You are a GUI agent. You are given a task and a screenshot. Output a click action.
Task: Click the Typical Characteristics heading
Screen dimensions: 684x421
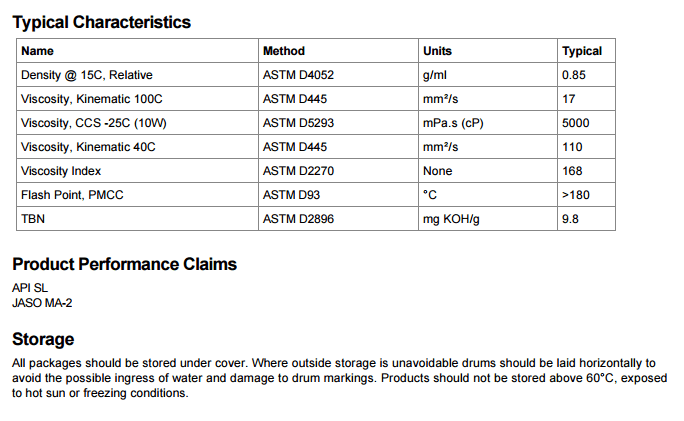click(101, 22)
